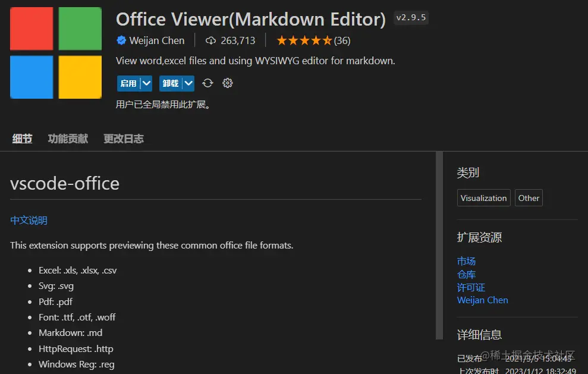Click the Svg: .svg list item
This screenshot has height=374, width=588.
tap(56, 286)
